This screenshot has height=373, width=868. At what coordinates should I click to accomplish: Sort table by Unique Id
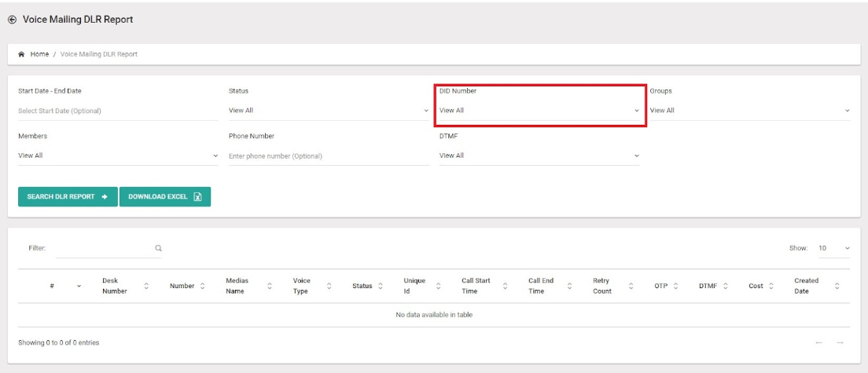422,286
